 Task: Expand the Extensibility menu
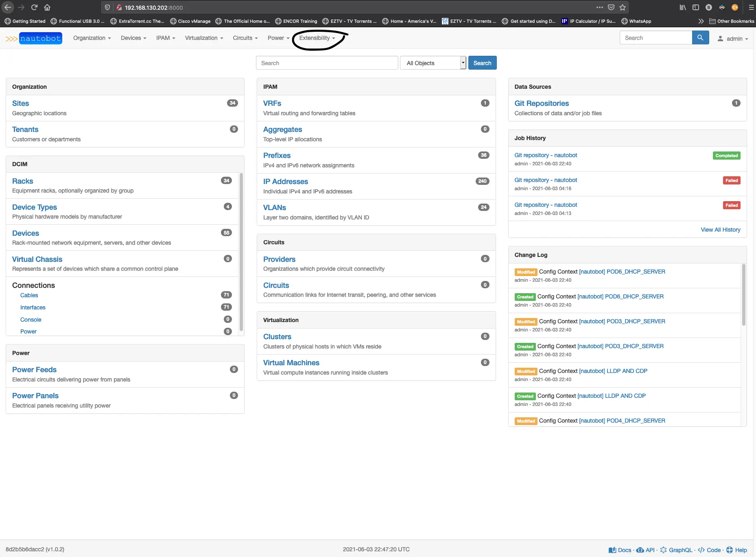tap(317, 38)
